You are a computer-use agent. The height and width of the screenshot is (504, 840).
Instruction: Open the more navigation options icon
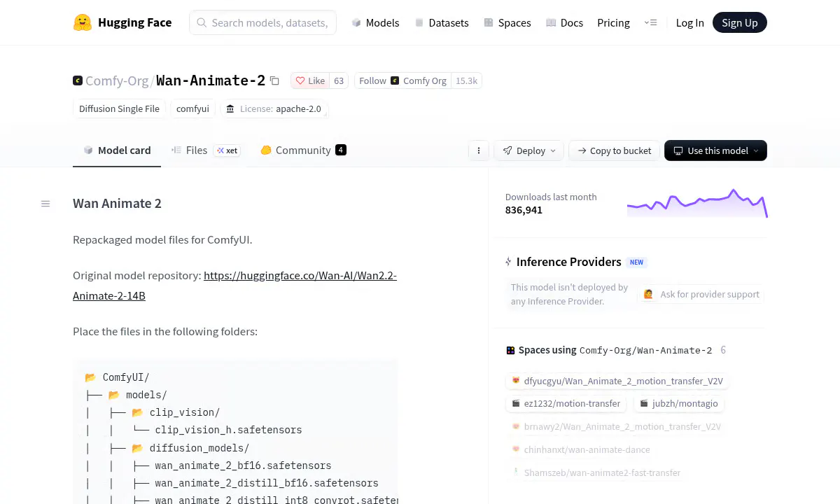[x=651, y=22]
